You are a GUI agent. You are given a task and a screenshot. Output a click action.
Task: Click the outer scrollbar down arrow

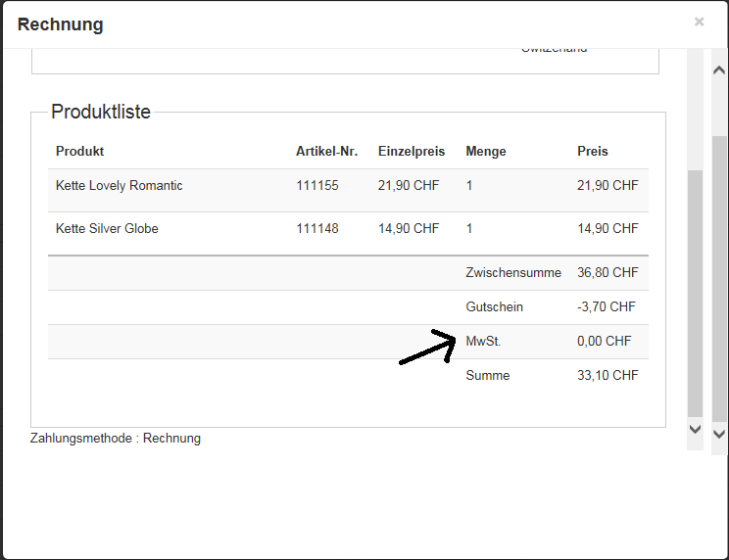point(719,433)
